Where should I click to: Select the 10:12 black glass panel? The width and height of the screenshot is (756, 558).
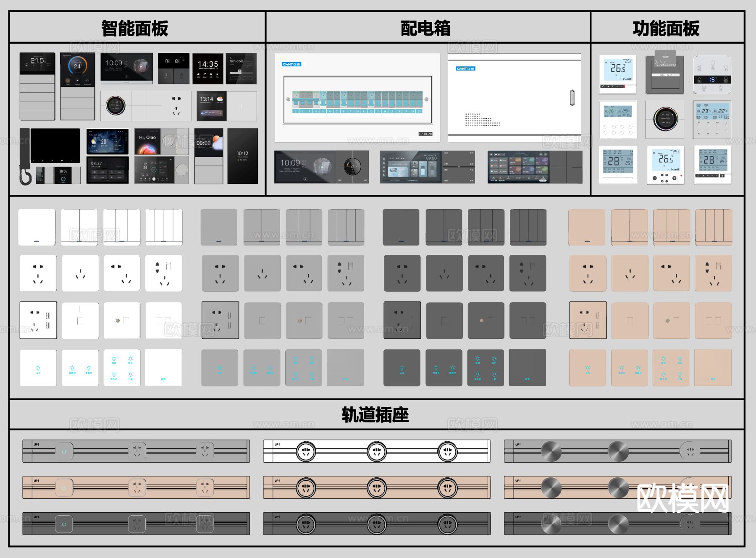point(243,156)
